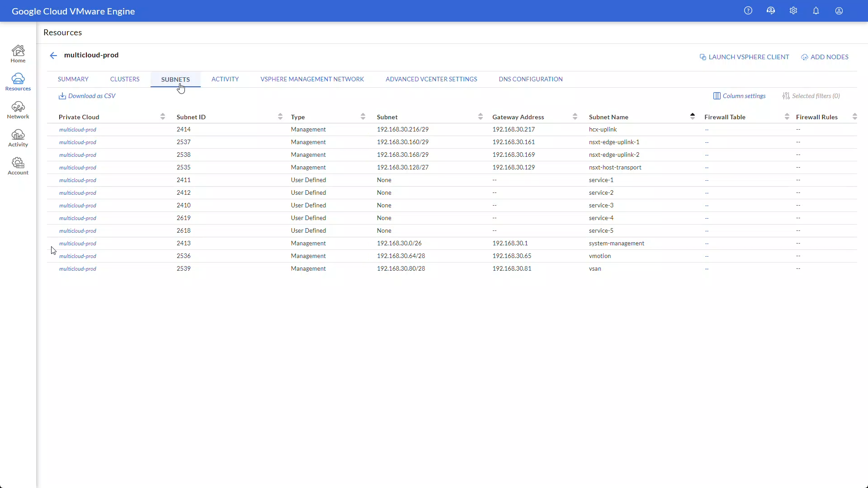This screenshot has height=488, width=868.
Task: Open the notifications bell icon
Action: pos(816,11)
